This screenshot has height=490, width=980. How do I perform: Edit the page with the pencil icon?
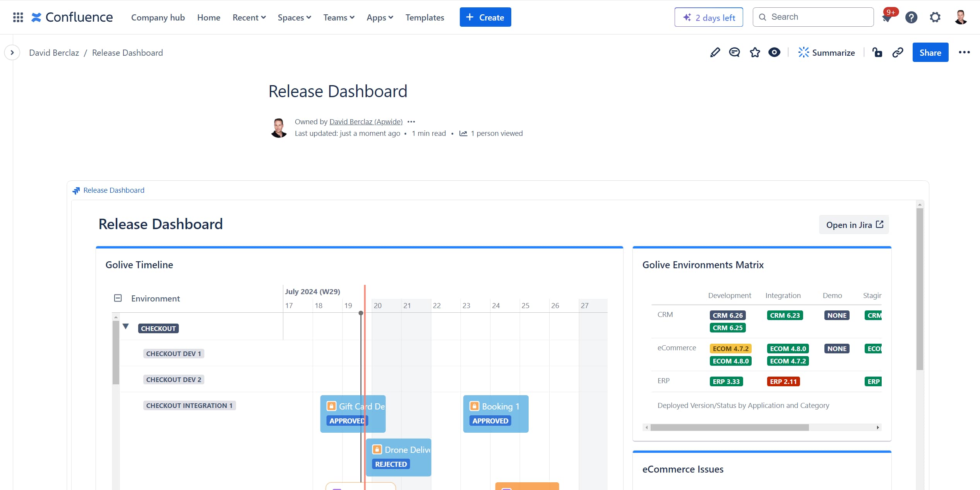714,52
